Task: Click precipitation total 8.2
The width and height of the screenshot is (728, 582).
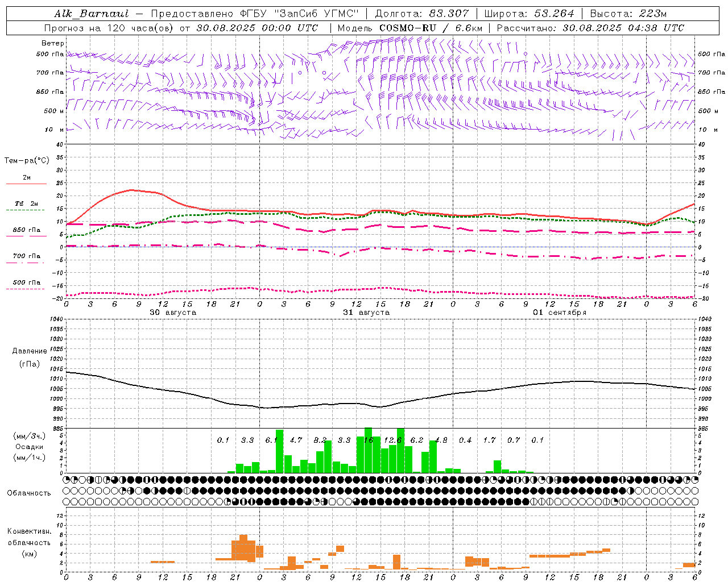Action: (x=320, y=440)
